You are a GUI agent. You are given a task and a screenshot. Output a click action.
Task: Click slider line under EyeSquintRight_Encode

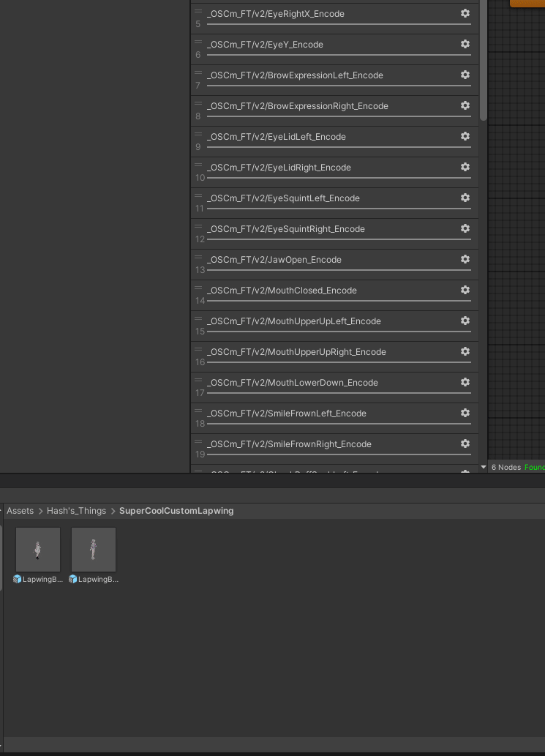coord(339,239)
